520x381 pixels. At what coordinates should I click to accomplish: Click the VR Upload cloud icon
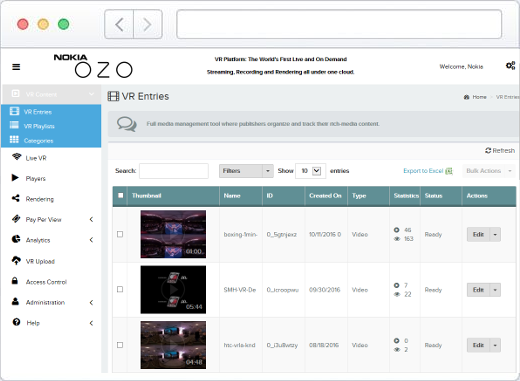tap(16, 260)
